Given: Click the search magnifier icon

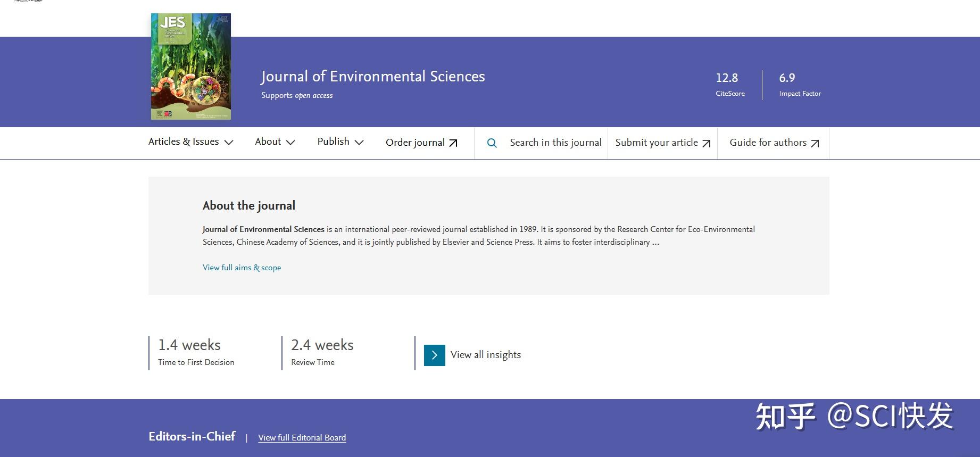Looking at the screenshot, I should coord(492,143).
